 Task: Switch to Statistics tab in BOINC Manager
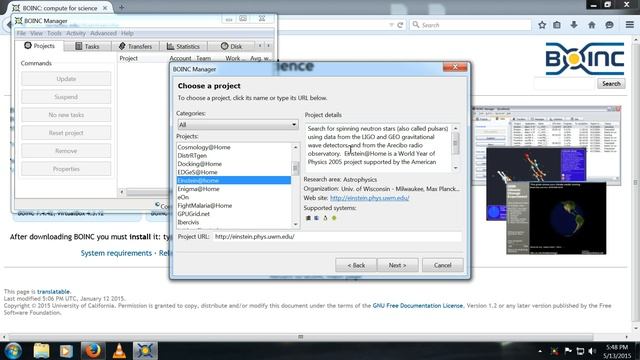[183, 47]
